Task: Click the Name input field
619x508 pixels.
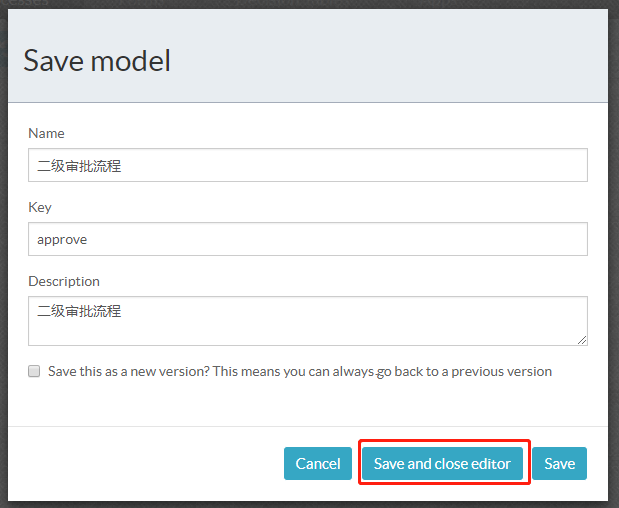Action: click(307, 166)
